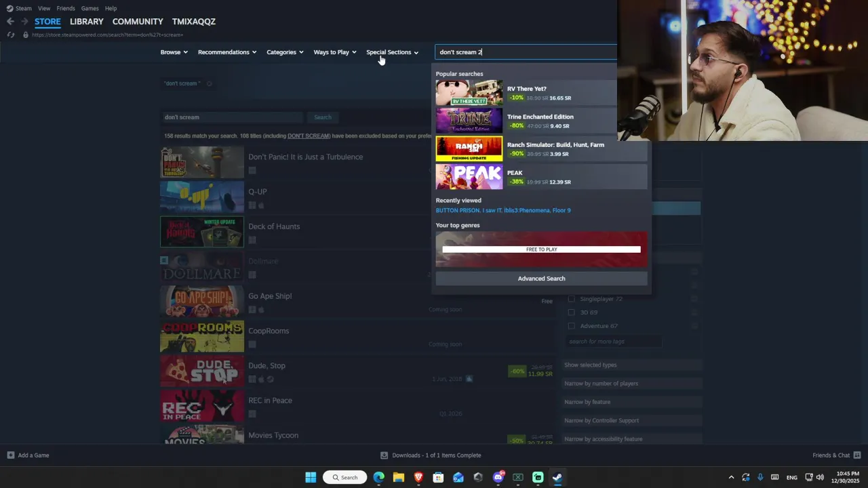
Task: Expand Narrow by number of players
Action: point(631,384)
